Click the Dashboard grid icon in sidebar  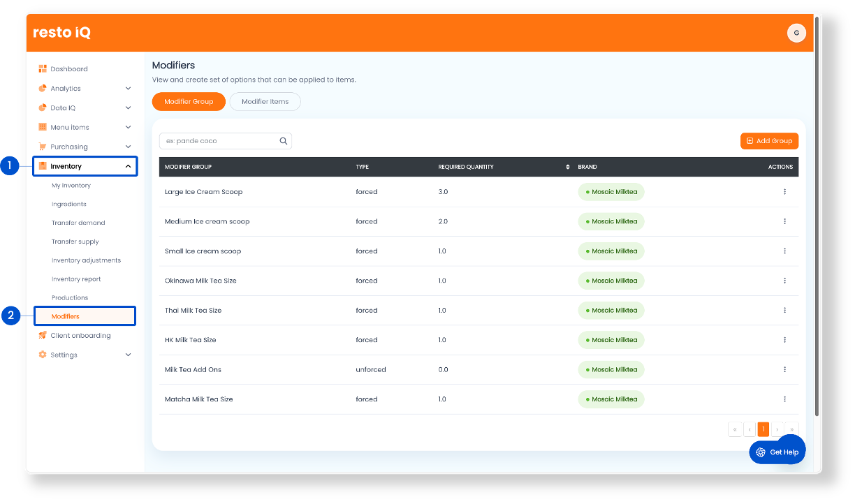[43, 69]
